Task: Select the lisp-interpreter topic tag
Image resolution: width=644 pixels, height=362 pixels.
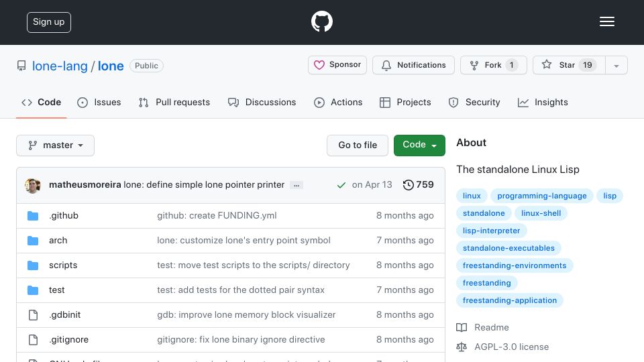Action: click(491, 231)
